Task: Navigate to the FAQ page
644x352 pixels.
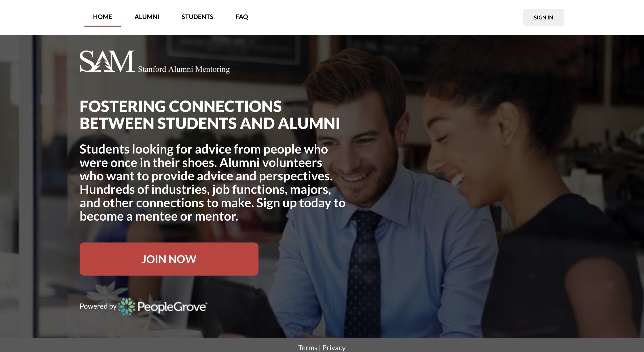Action: click(242, 17)
